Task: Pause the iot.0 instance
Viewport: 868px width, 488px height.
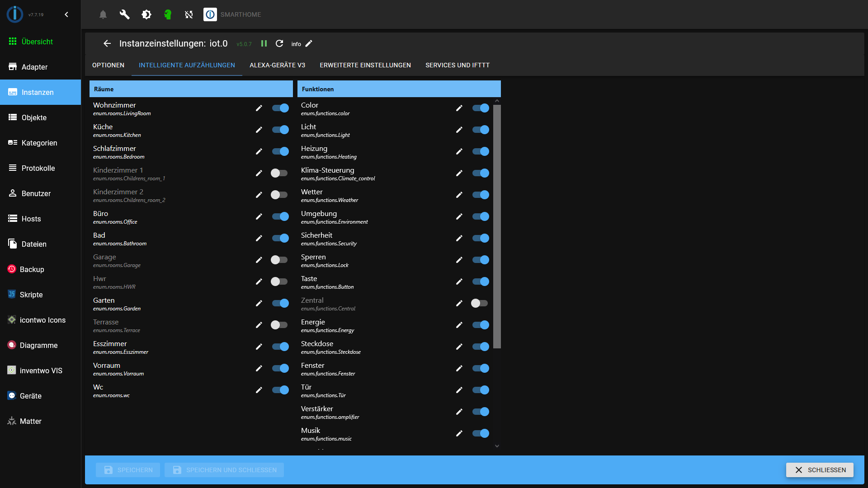Action: click(x=264, y=43)
